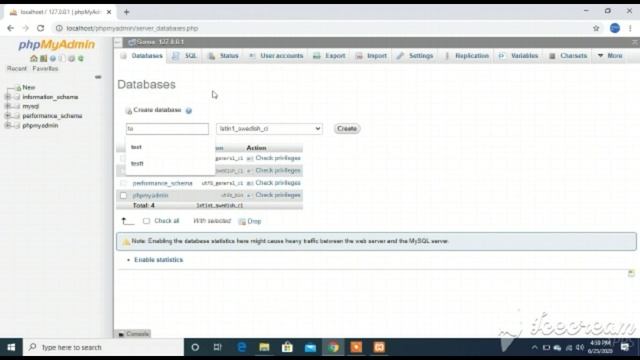Open a new browser tab with plus

(127, 12)
